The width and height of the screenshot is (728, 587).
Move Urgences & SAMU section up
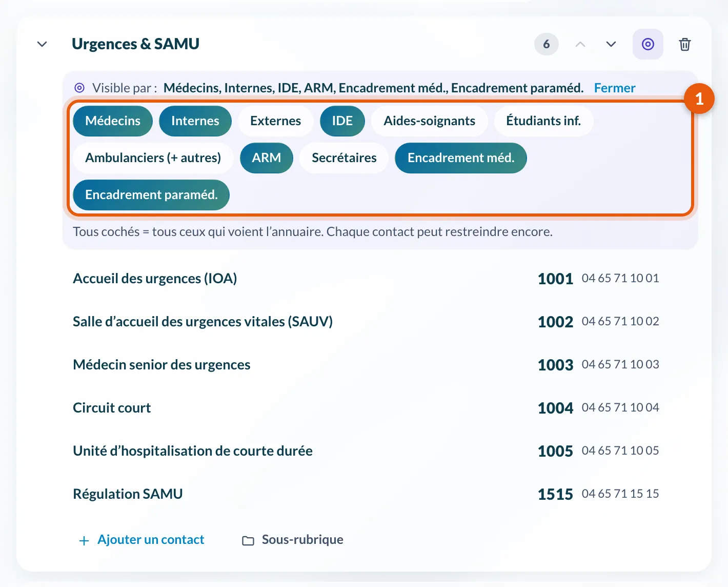point(580,44)
